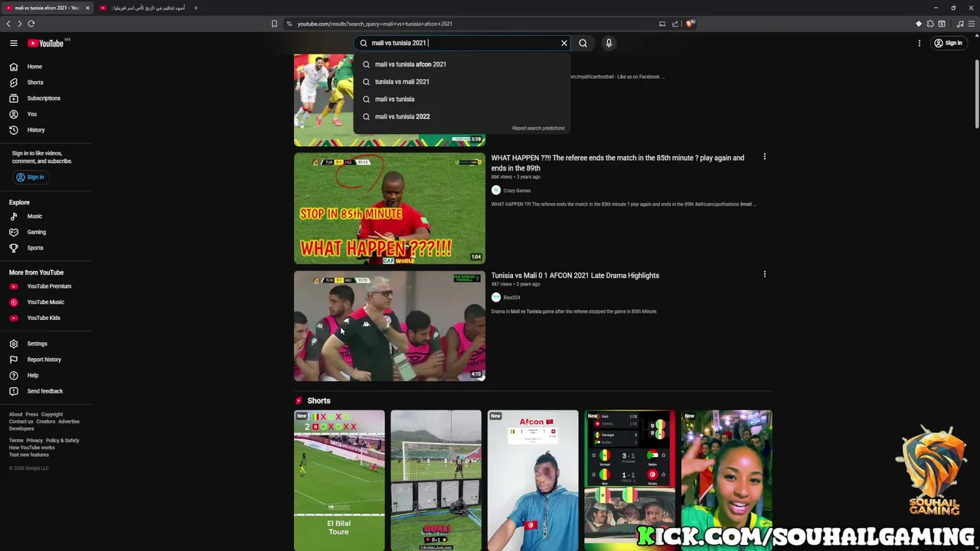Viewport: 980px width, 551px height.
Task: Open 'Tunisia vs Mali 0 1 AFCON 2021 Late Drama Highlights' title
Action: tap(575, 275)
